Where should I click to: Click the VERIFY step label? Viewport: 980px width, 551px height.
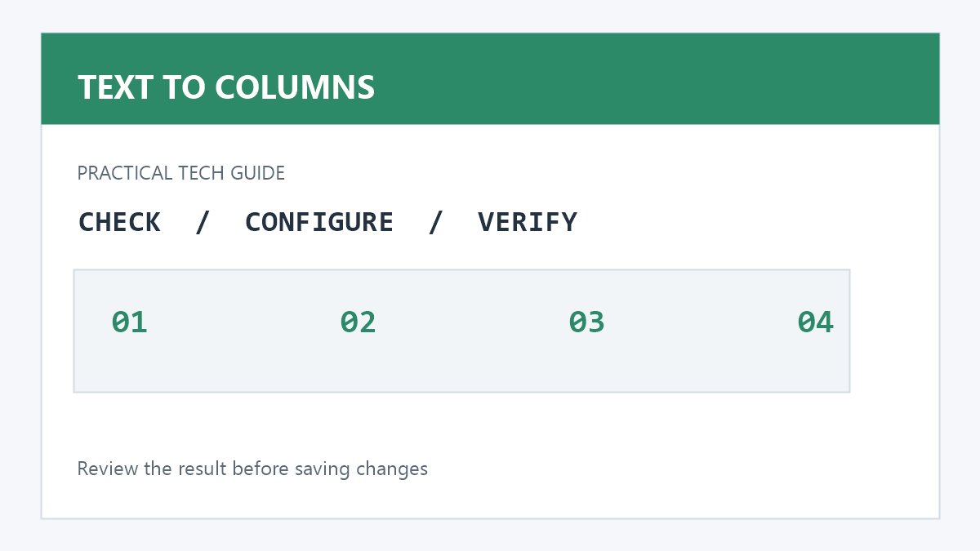point(528,222)
